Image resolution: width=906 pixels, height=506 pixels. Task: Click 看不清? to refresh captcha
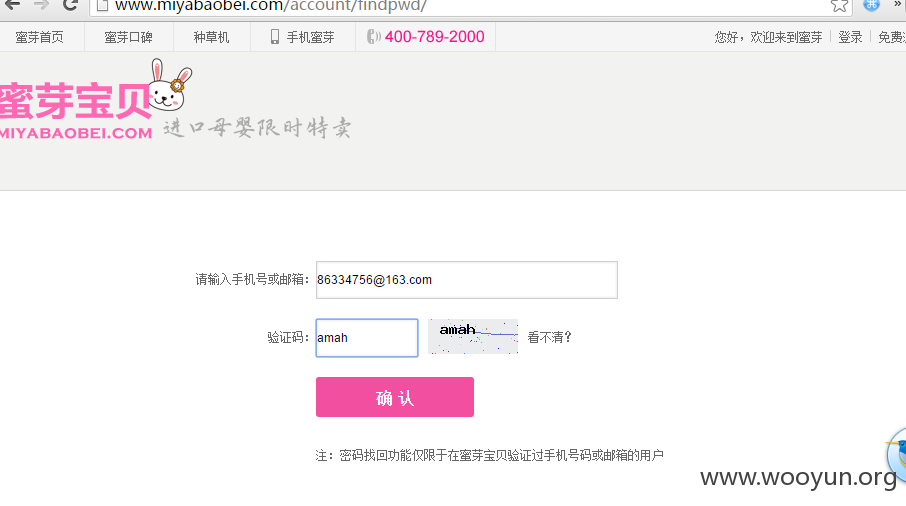(549, 337)
